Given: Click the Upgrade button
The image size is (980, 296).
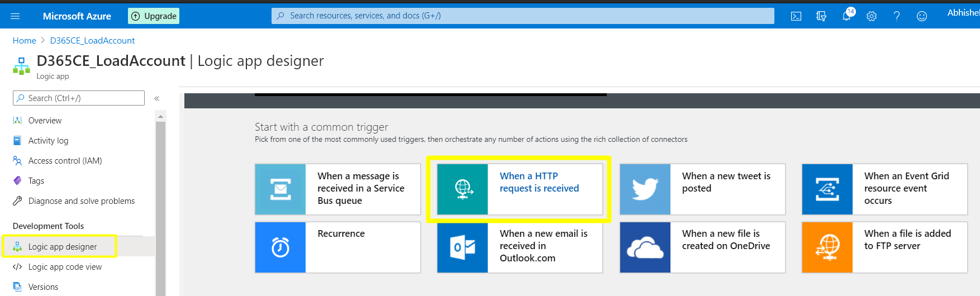Looking at the screenshot, I should 154,16.
